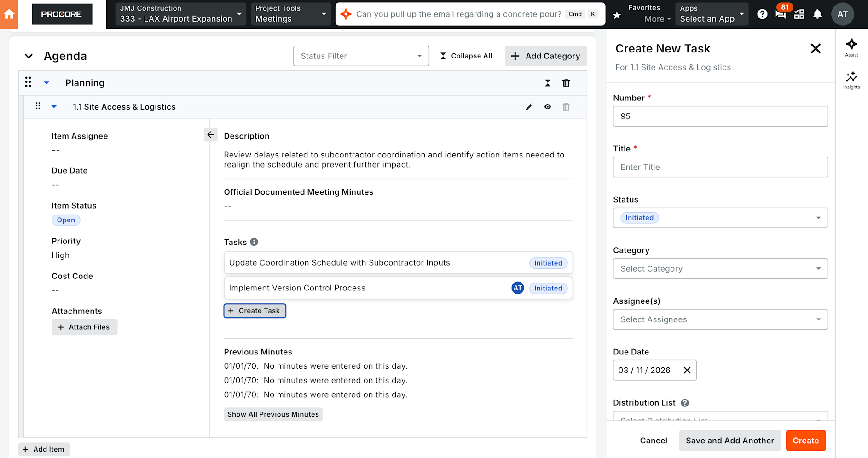Expand the Select Assignees dropdown
This screenshot has width=868, height=458.
click(x=720, y=319)
